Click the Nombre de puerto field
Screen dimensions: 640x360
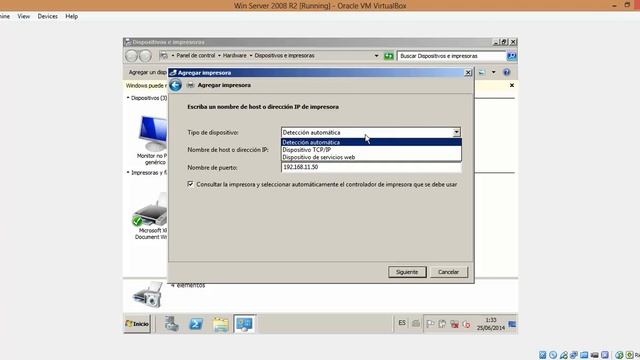coord(371,167)
